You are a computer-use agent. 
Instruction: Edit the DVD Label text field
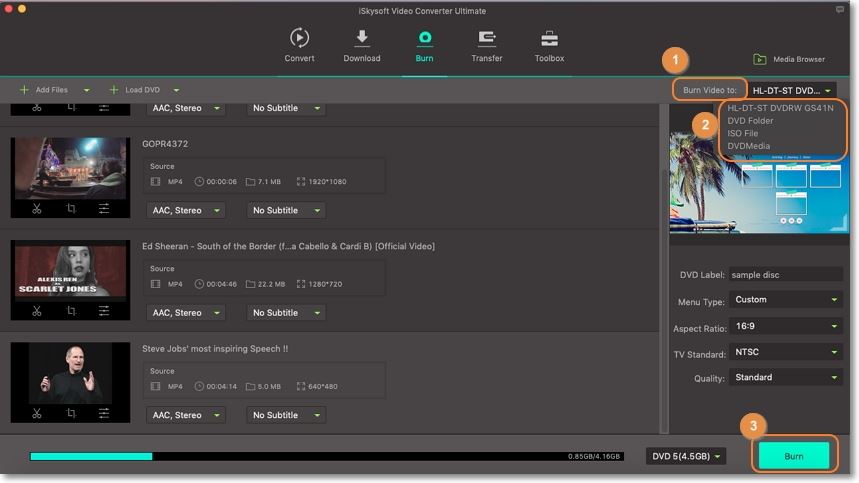785,274
